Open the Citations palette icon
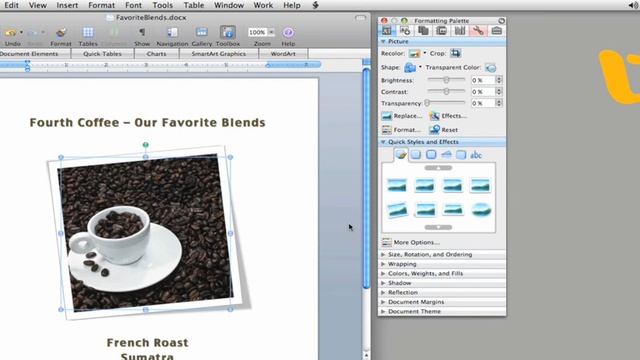Viewport: 640px width, 360px height. 423,31
